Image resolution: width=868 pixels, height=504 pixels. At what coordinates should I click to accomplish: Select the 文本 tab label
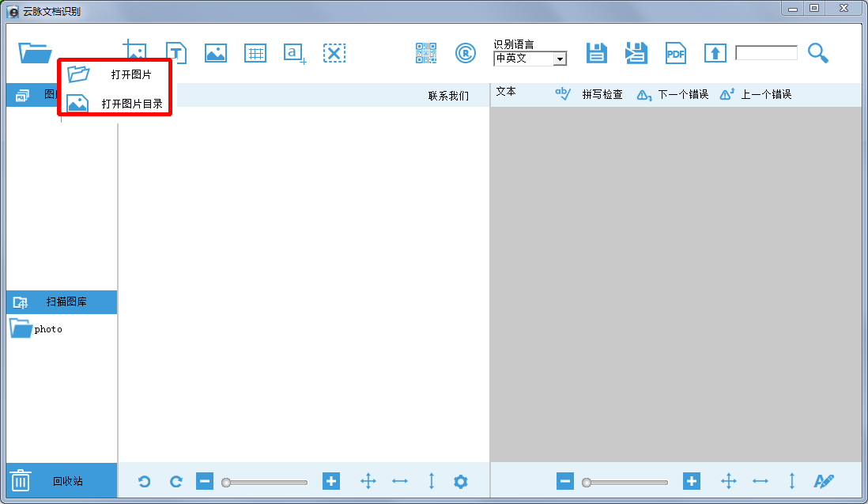coord(506,92)
